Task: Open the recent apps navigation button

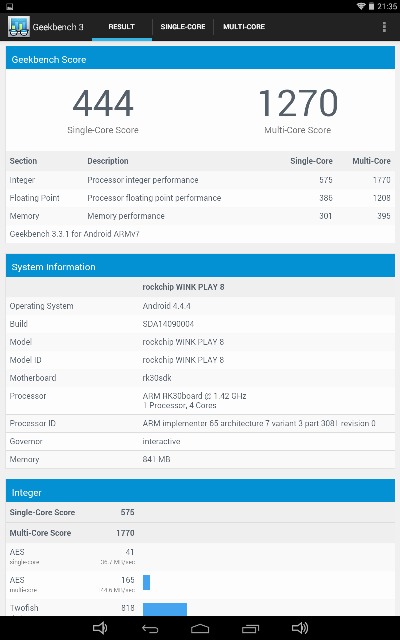Action: pyautogui.click(x=250, y=628)
